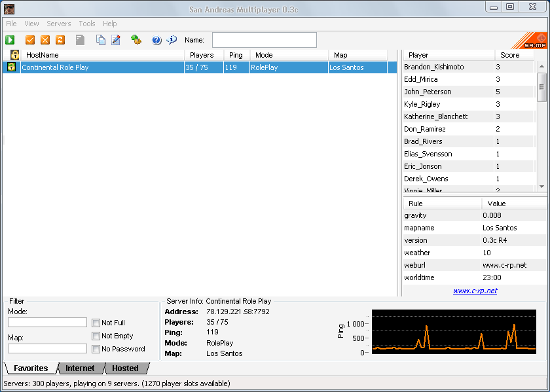Switch to the Hosted tab
The image size is (550, 392).
125,368
